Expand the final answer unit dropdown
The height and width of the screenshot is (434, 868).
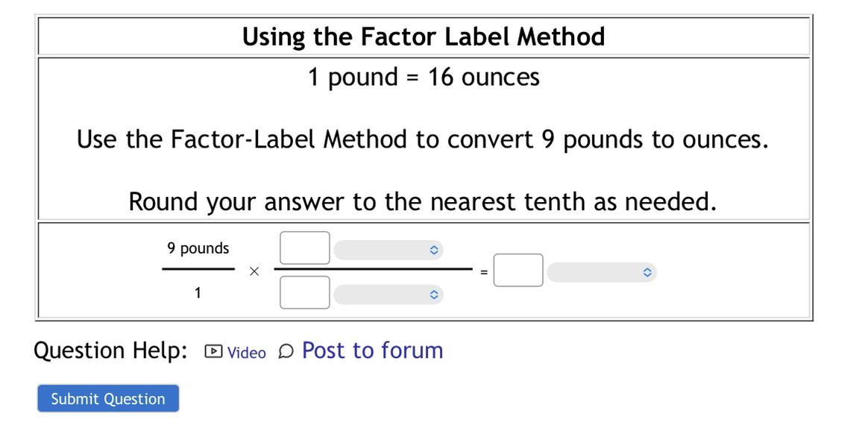[601, 273]
